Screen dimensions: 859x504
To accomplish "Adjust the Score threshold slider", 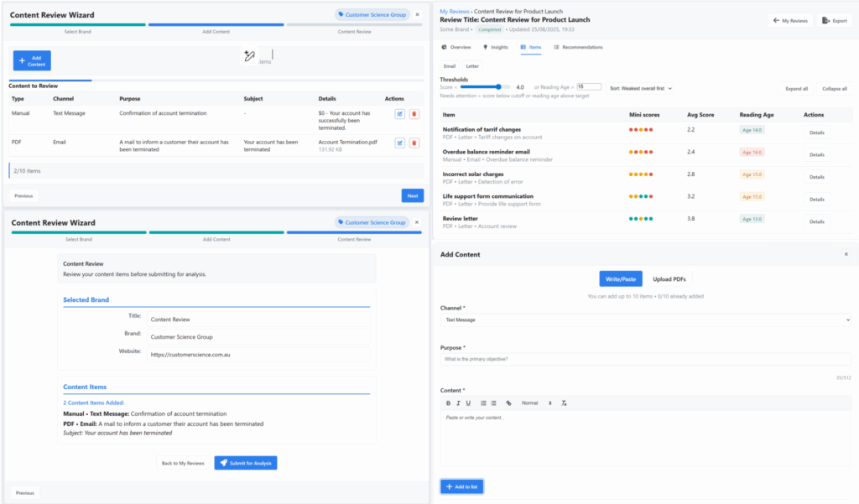I will 499,86.
